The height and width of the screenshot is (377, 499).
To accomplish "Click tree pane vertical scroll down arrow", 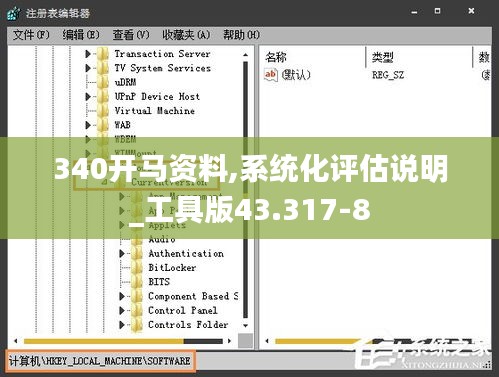I will click(246, 326).
